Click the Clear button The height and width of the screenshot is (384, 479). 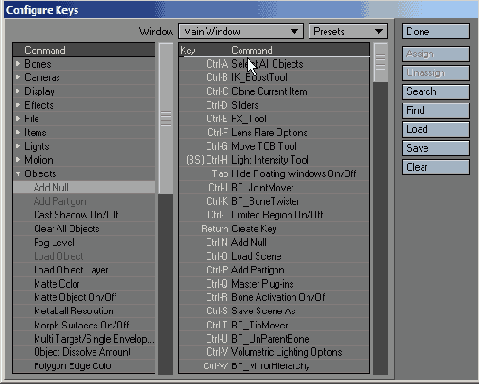click(436, 167)
